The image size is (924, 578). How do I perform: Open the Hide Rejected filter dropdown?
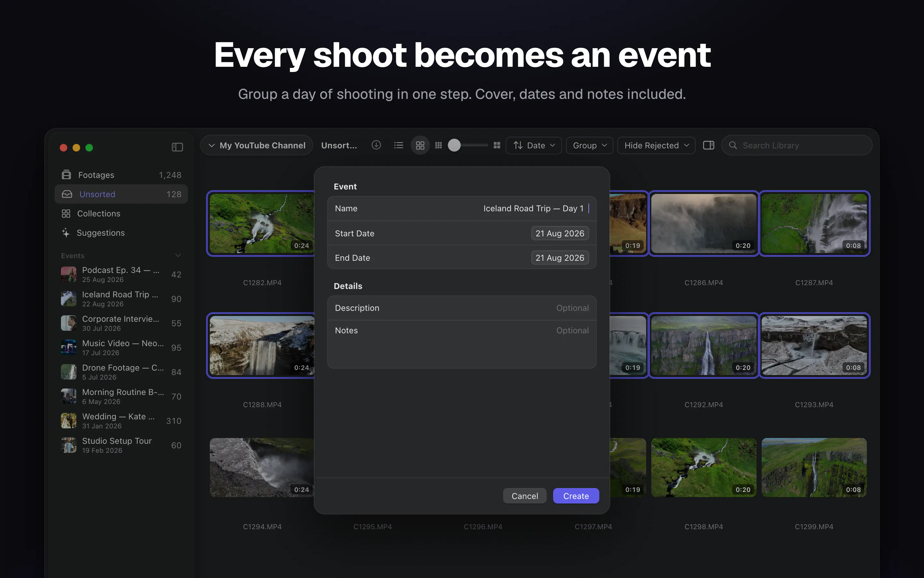656,145
